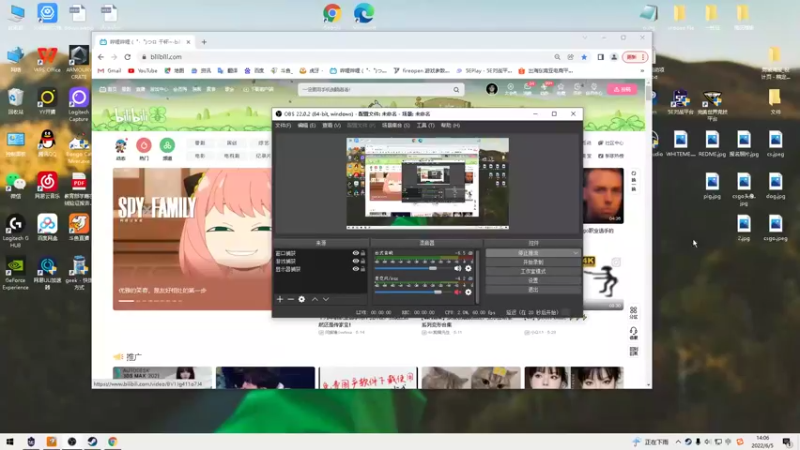Open taskbar clock showing 14:06
The width and height of the screenshot is (800, 450).
coord(763,442)
